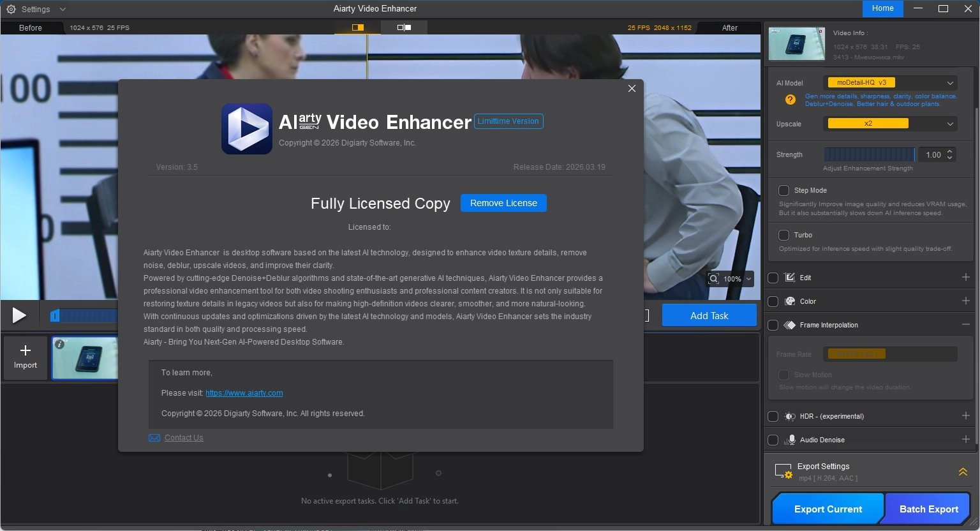Close the About dialog
This screenshot has height=531, width=980.
(632, 89)
